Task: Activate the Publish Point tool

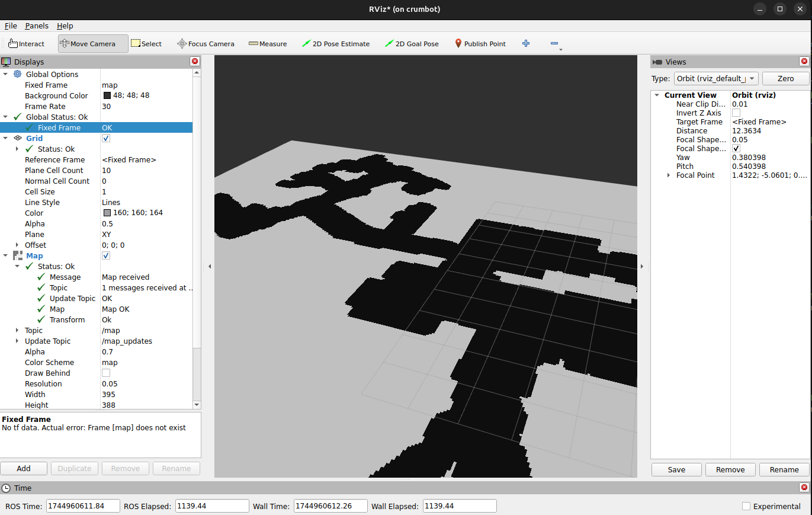Action: tap(480, 43)
